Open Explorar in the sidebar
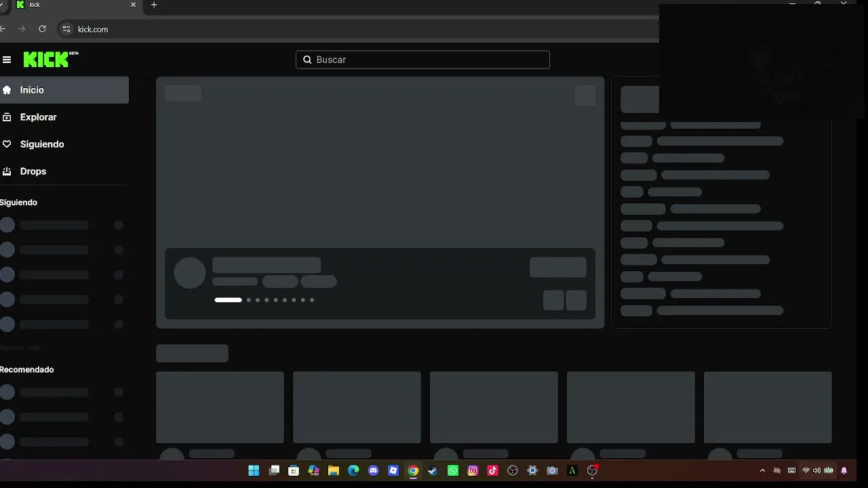 pos(64,117)
